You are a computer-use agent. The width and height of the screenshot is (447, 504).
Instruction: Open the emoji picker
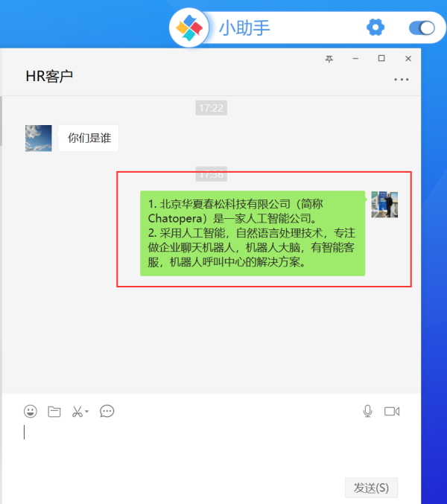[x=31, y=411]
